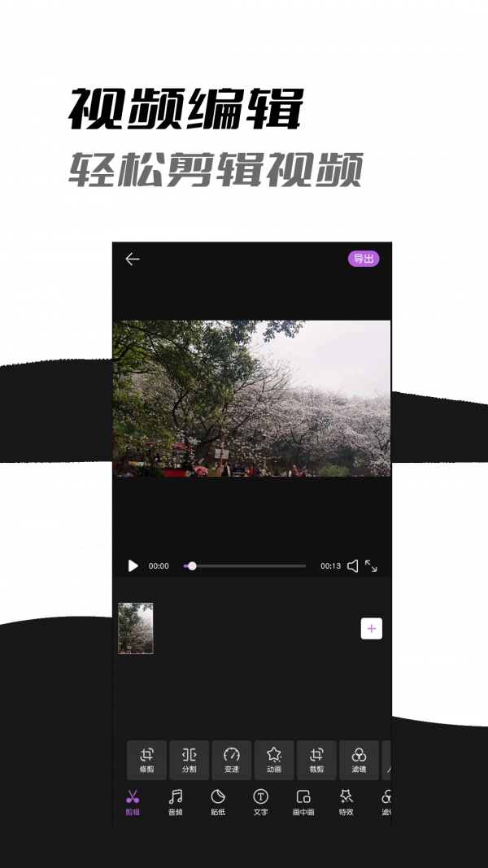This screenshot has height=868, width=488.
Task: Open the 画中画 picture-in-picture tab
Action: pos(303,801)
